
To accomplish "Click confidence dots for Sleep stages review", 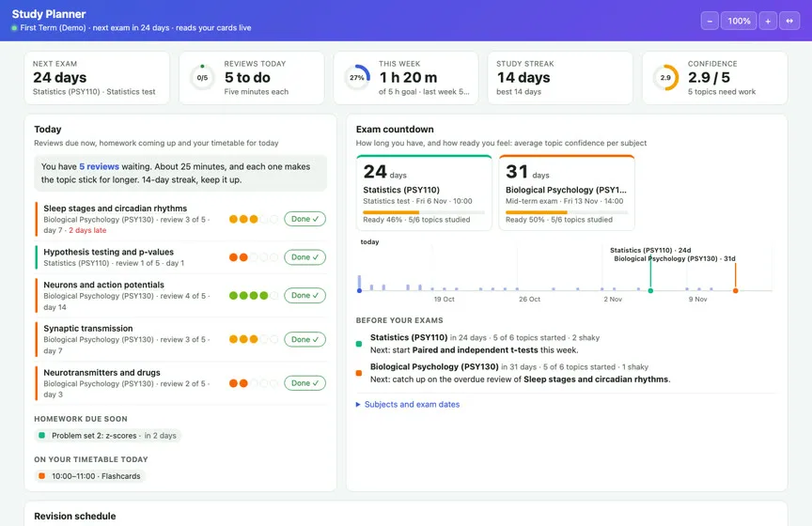I will [x=254, y=219].
